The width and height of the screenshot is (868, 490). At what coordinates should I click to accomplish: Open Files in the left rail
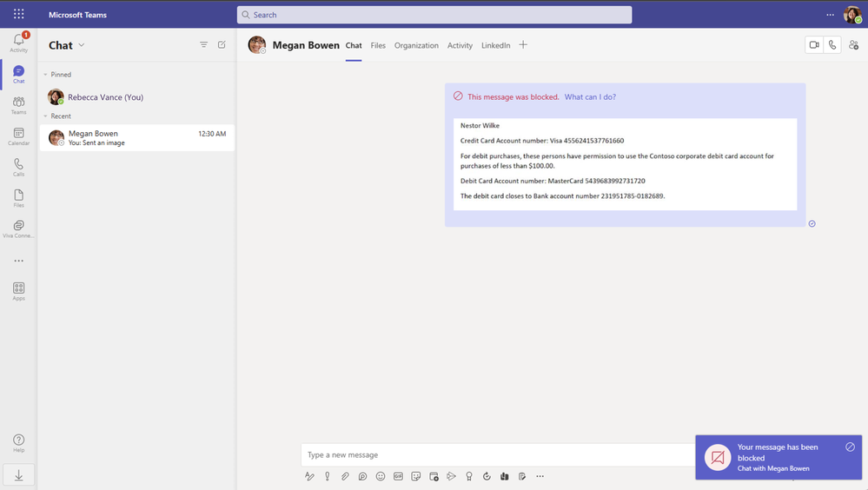coord(19,198)
